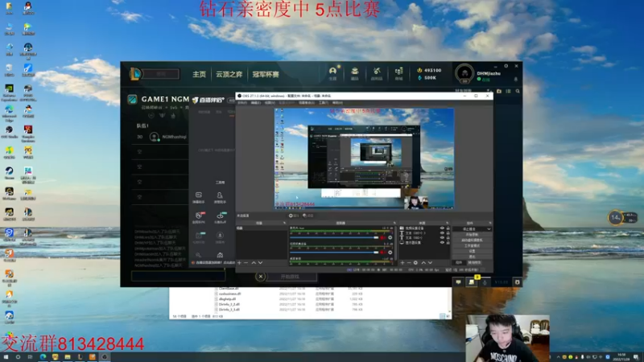Toggle visibility of 显示器采集 source

[442, 242]
